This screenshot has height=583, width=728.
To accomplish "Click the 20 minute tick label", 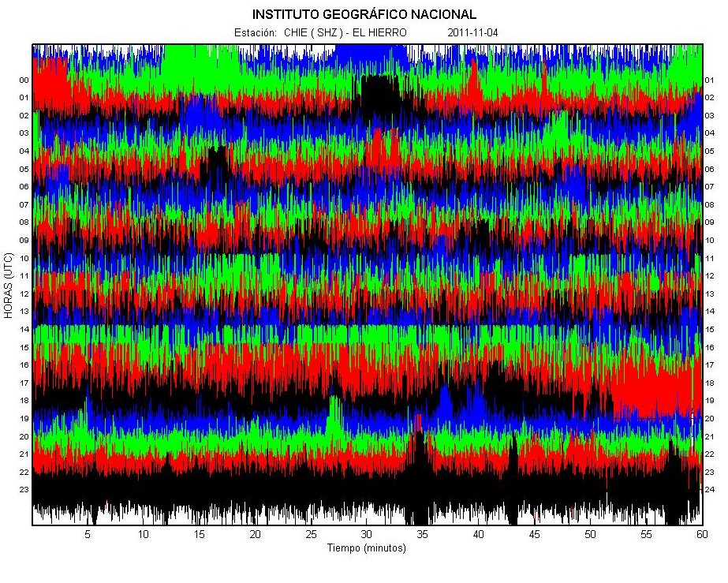I will (x=255, y=534).
